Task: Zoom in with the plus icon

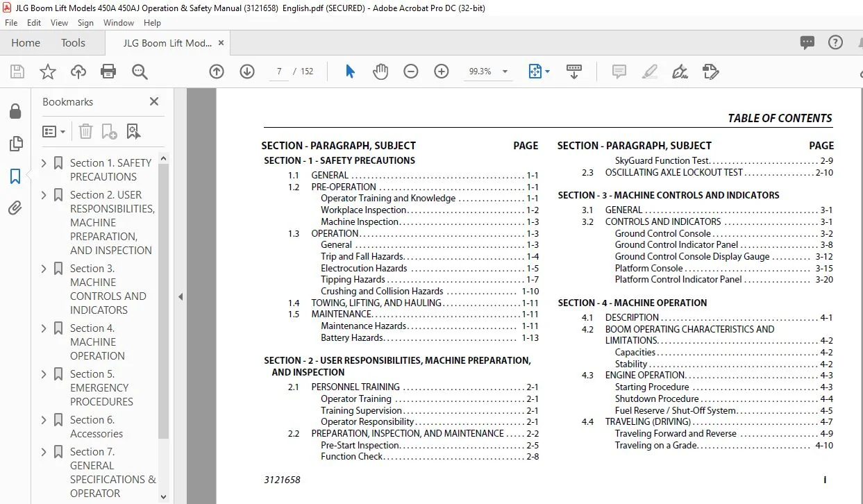Action: pos(442,72)
